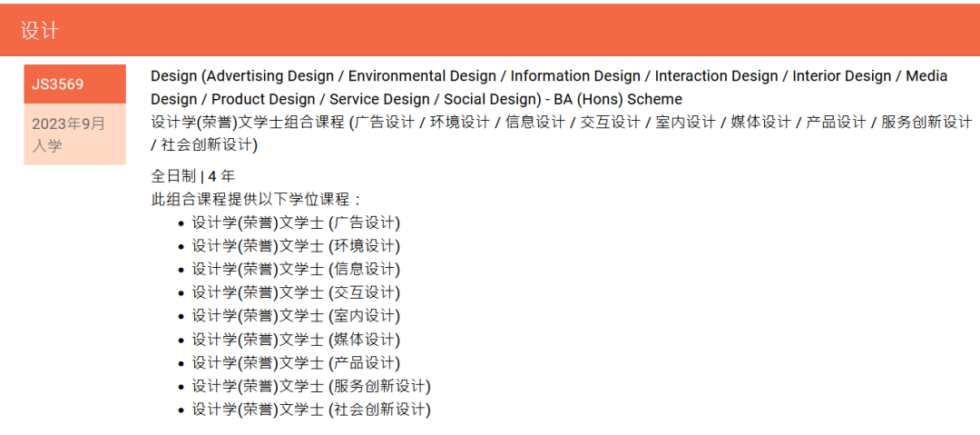Open 设计学(荣誉)文学士 (社会创新设计) list item
Image resolution: width=980 pixels, height=435 pixels.
pos(310,410)
